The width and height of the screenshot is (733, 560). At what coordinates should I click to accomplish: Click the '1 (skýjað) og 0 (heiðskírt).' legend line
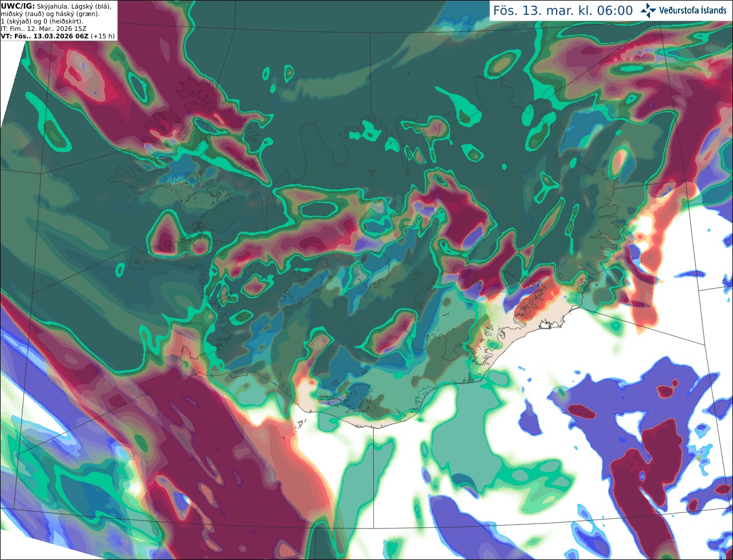coord(42,21)
